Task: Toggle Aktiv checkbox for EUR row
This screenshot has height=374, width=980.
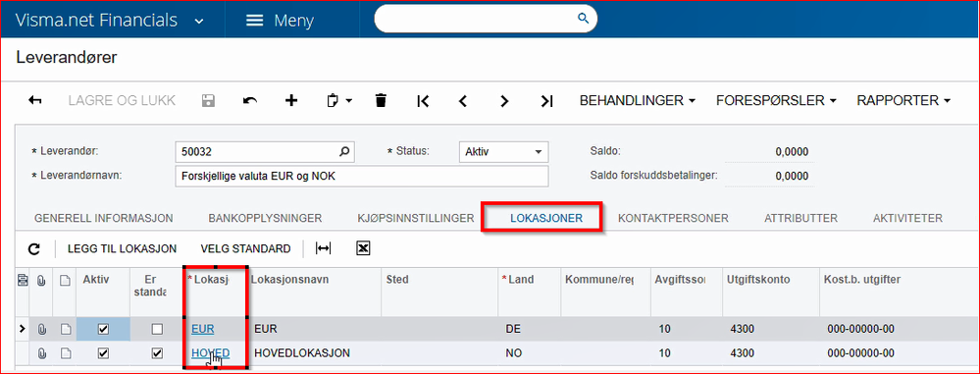Action: pyautogui.click(x=104, y=328)
